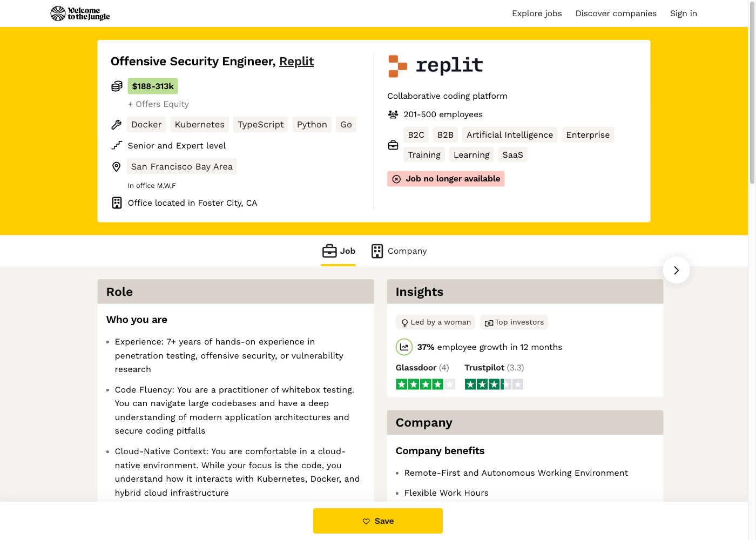Click San Francisco Bay Area location tag
The image size is (756, 540).
(182, 167)
